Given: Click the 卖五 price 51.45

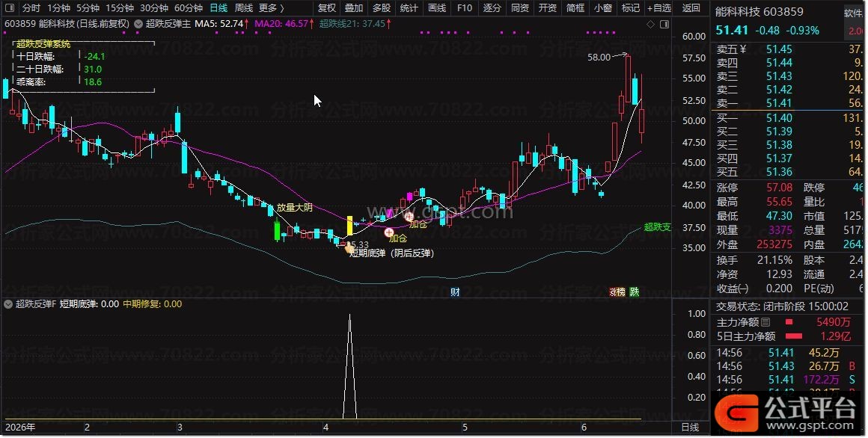Looking at the screenshot, I should tap(779, 49).
